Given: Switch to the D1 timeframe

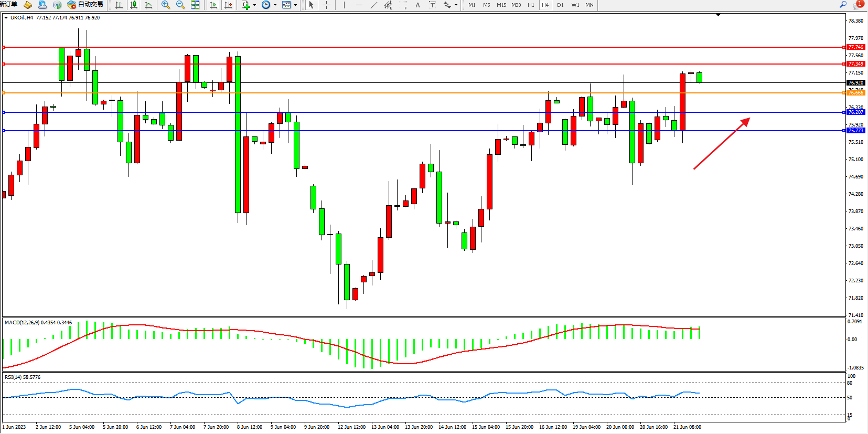Looking at the screenshot, I should pyautogui.click(x=560, y=5).
